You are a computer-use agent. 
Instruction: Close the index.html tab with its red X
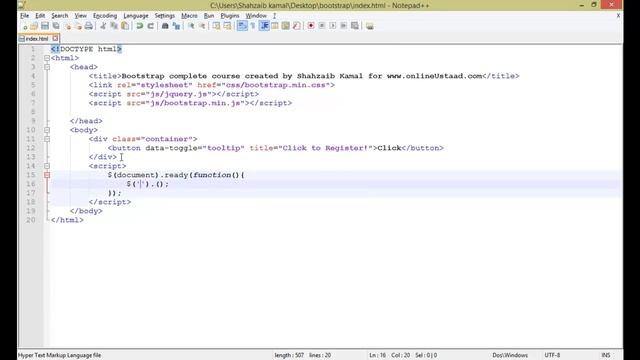(x=55, y=38)
